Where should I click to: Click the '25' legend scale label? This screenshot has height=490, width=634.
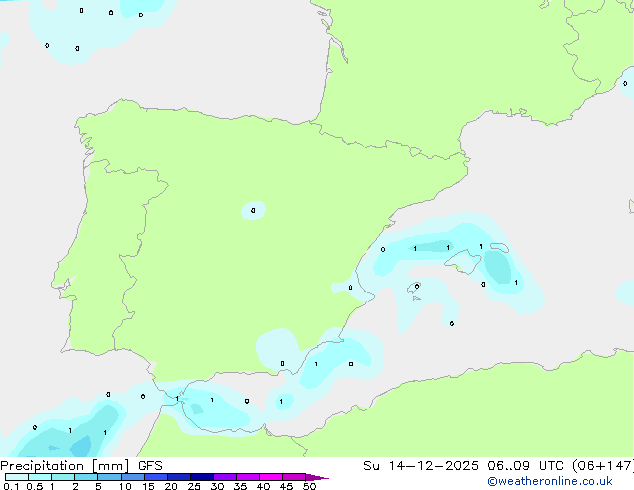pos(194,486)
